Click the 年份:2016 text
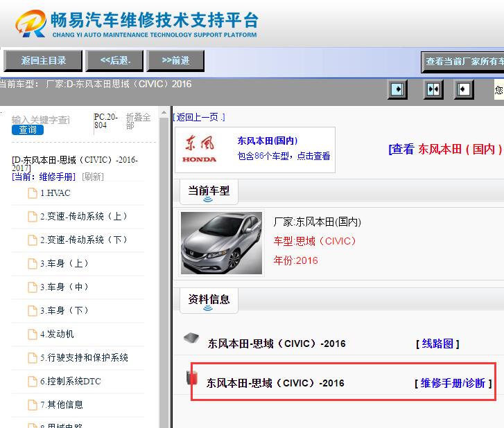The width and height of the screenshot is (504, 428). click(x=295, y=260)
